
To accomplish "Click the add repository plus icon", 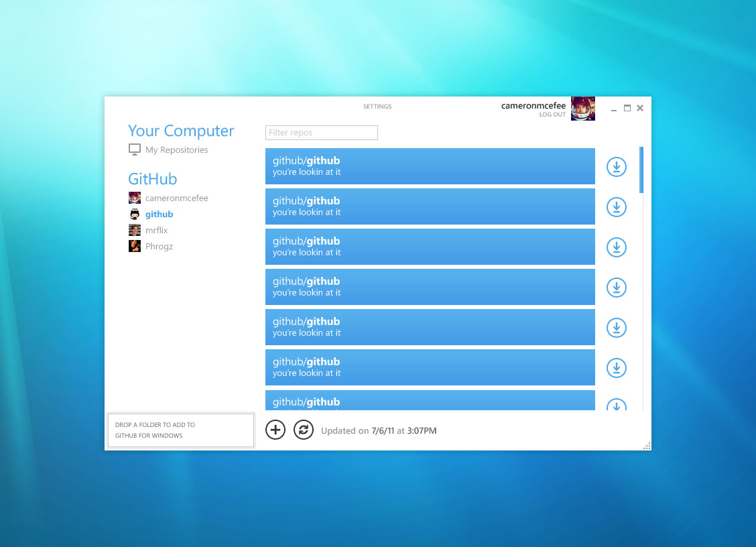I will (275, 430).
